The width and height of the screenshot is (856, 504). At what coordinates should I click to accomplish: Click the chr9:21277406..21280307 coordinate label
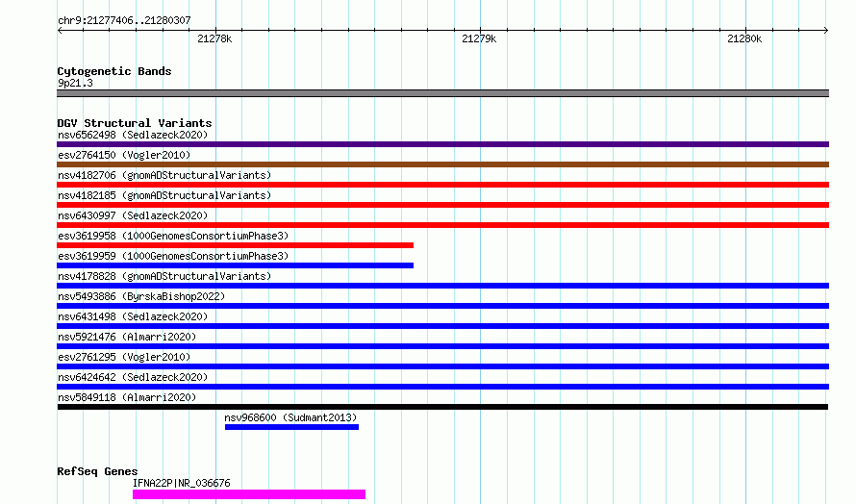[x=124, y=21]
